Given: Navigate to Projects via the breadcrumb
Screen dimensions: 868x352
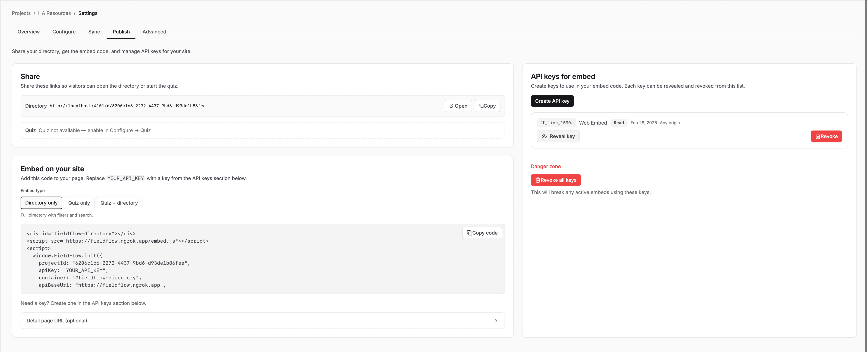Looking at the screenshot, I should click(21, 13).
